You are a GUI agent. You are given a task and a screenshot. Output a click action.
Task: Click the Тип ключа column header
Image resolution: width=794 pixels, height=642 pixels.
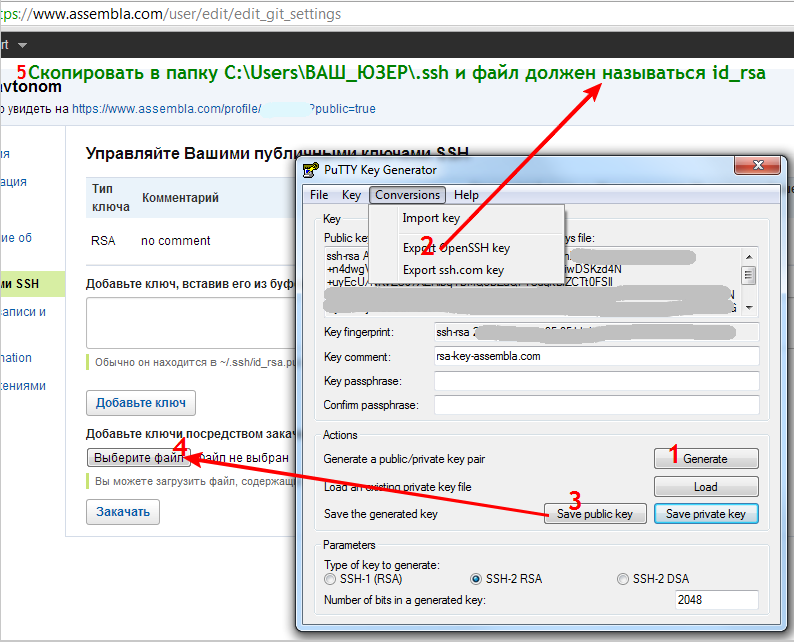[110, 197]
